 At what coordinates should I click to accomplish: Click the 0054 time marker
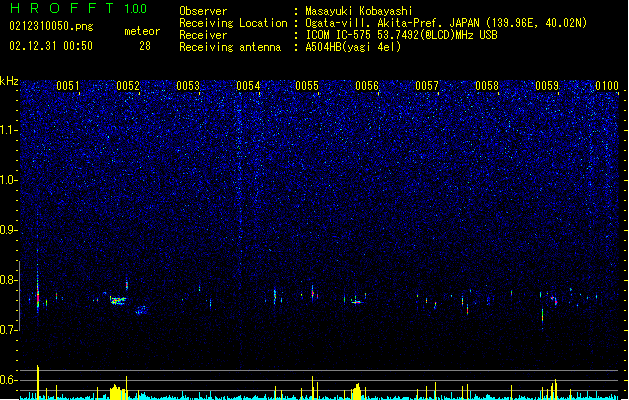(248, 86)
